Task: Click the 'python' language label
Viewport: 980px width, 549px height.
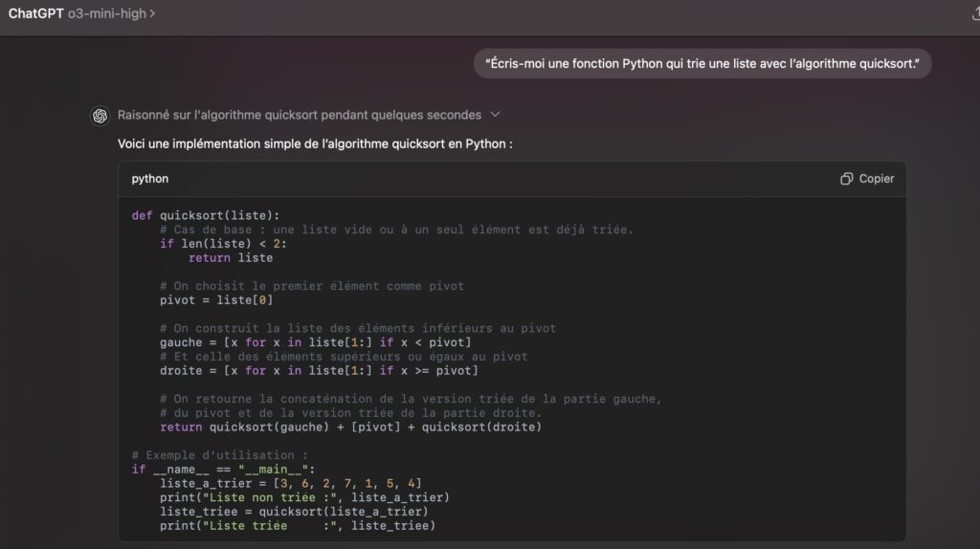Action: (150, 179)
